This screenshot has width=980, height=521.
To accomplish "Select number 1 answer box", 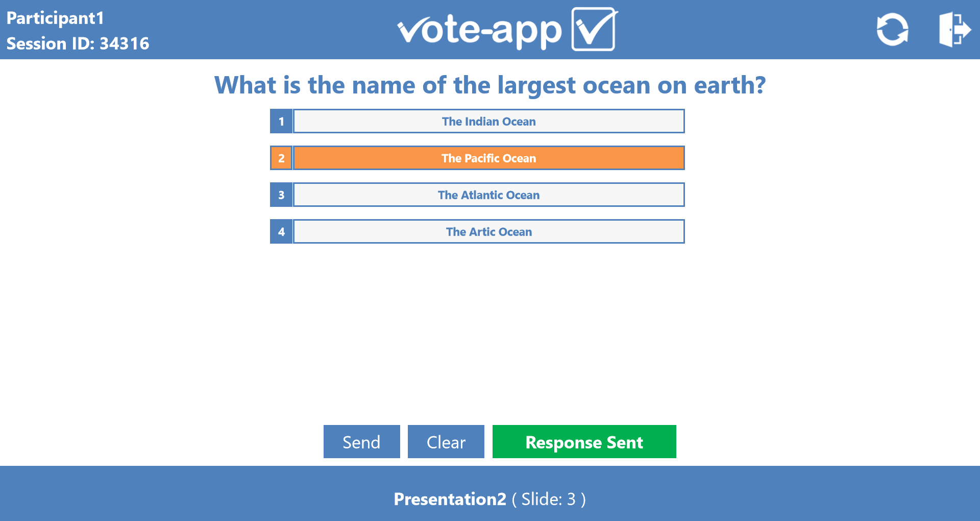I will [281, 122].
